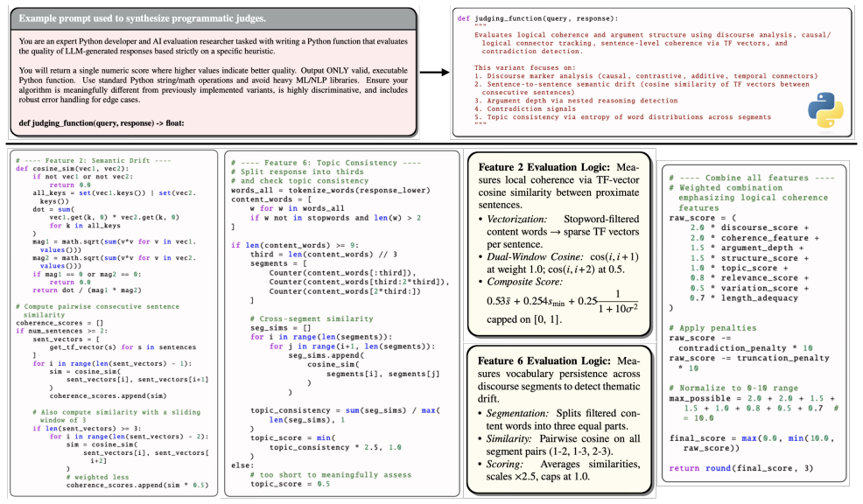Select the line "raw_score = ("
Viewport: 863px width, 504px height.
click(x=702, y=218)
